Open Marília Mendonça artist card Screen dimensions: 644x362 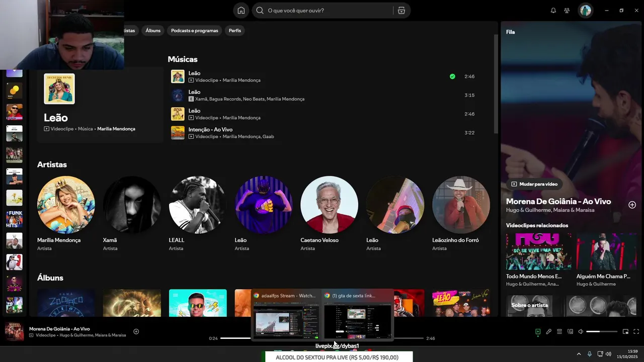click(66, 214)
